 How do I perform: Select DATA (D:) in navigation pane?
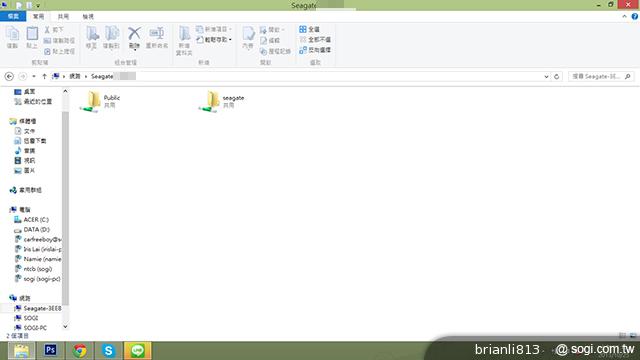[36, 229]
